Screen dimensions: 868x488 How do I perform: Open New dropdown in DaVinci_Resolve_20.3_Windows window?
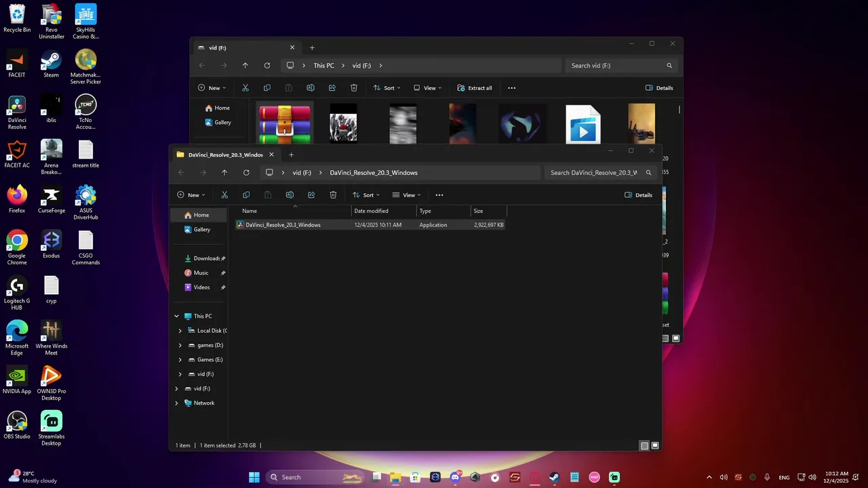point(193,195)
